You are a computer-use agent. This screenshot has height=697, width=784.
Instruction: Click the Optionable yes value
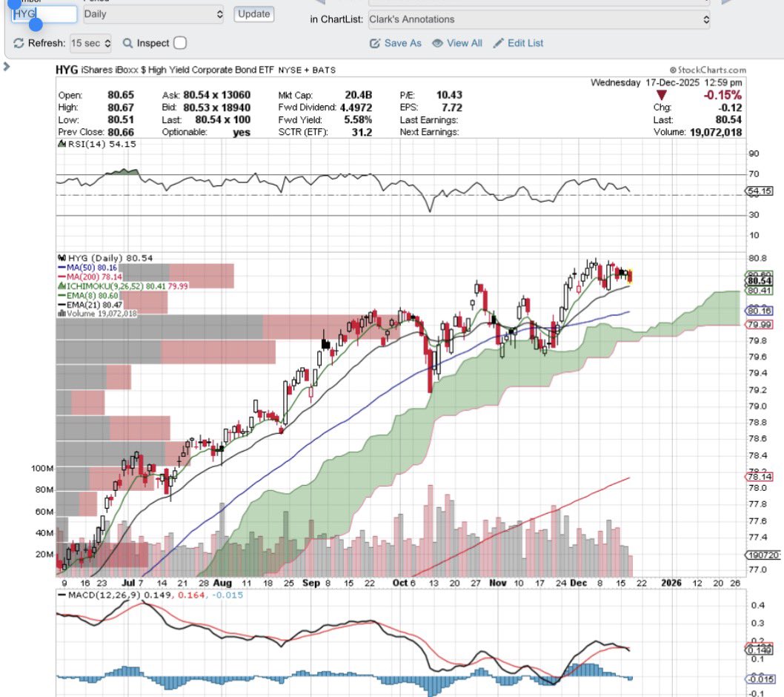tap(241, 133)
